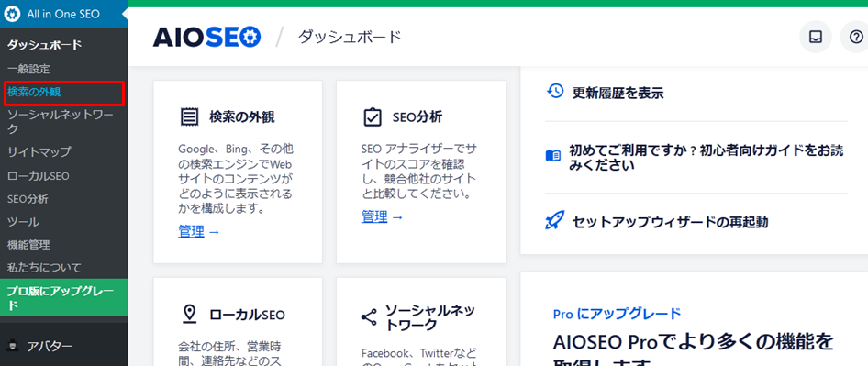Click the ダッシュボード page title text
The image size is (868, 366).
[350, 37]
